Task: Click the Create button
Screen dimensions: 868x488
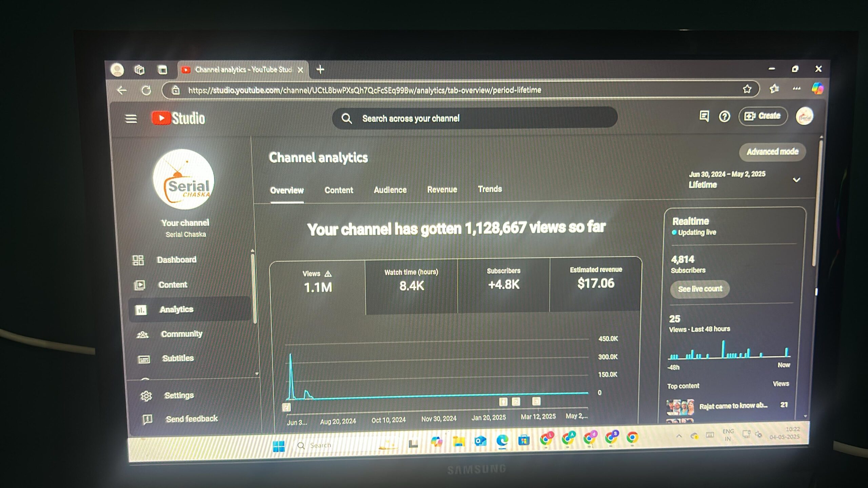Action: click(763, 116)
